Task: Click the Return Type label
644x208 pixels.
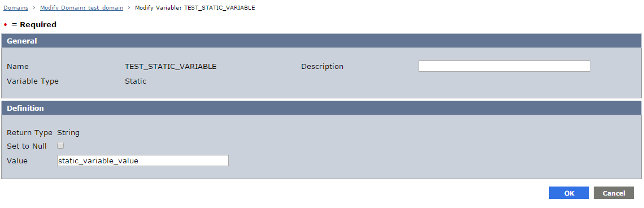Action: [x=29, y=133]
